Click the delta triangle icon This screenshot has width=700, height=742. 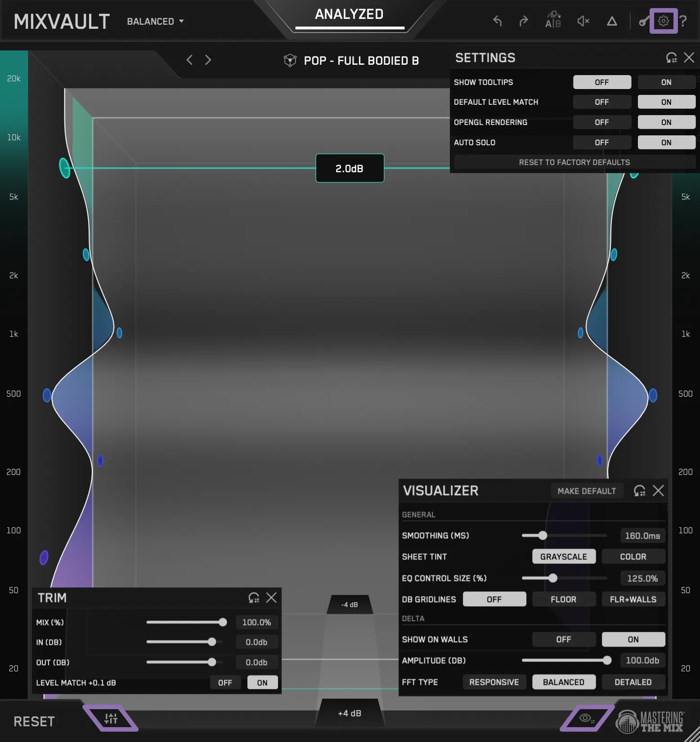coord(612,21)
